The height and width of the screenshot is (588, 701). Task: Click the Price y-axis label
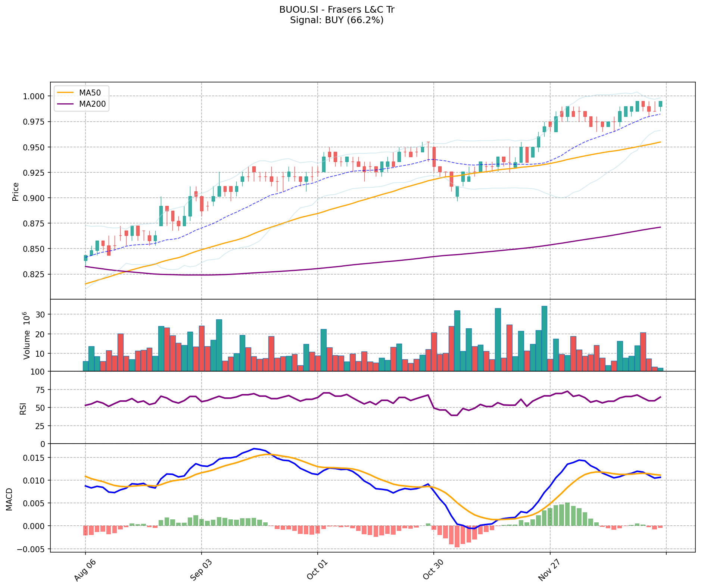[16, 191]
